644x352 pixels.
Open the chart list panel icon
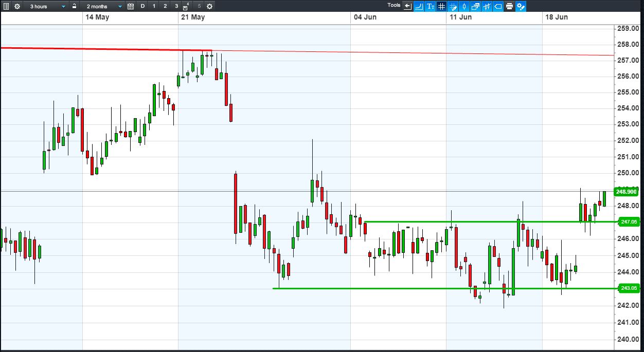tap(6, 6)
